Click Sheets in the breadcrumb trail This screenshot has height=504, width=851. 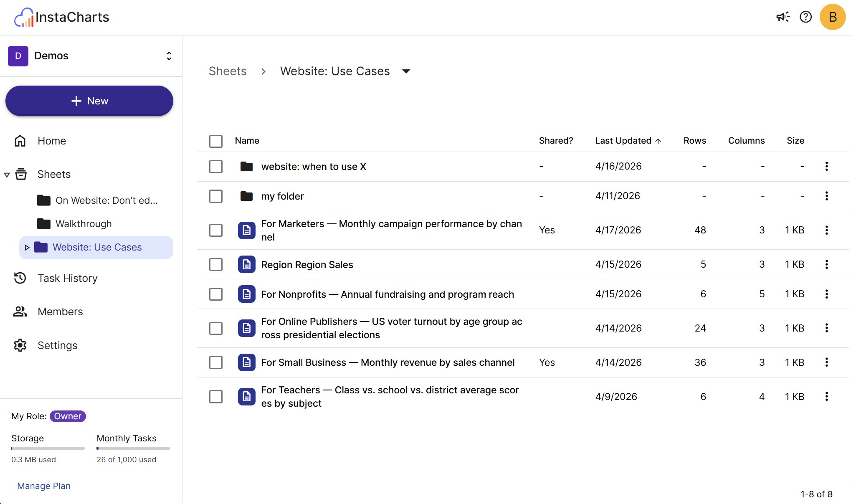click(x=227, y=71)
